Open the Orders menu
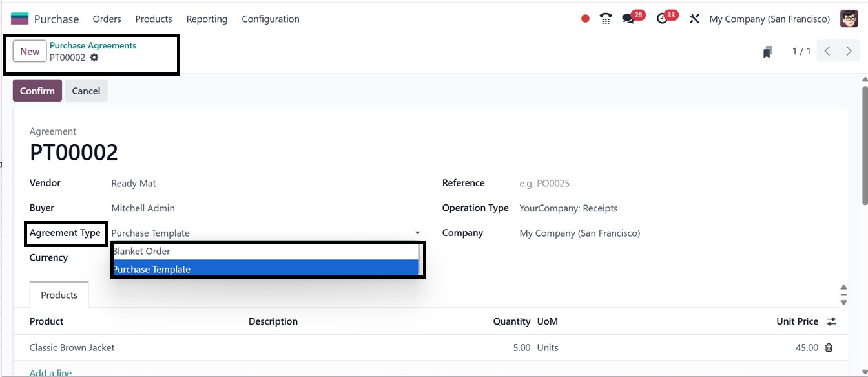The image size is (868, 377). click(x=107, y=19)
